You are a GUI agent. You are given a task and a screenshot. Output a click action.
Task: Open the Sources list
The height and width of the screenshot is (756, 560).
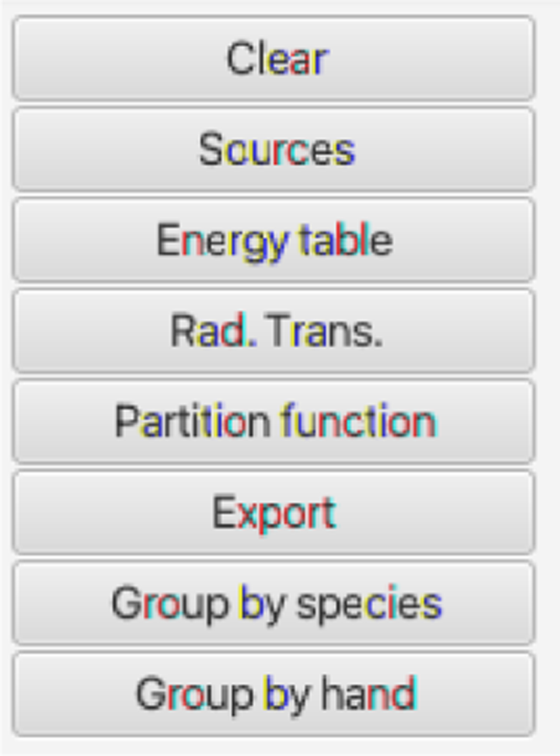(x=274, y=149)
